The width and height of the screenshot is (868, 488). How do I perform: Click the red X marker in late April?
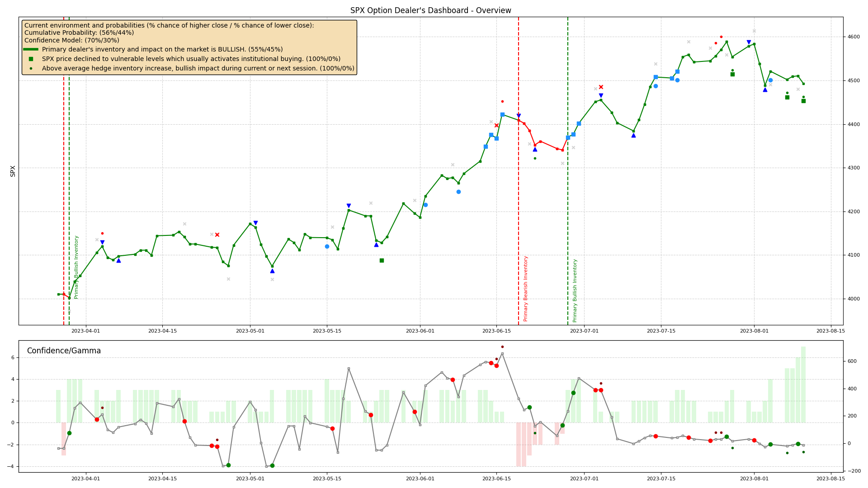pyautogui.click(x=217, y=235)
